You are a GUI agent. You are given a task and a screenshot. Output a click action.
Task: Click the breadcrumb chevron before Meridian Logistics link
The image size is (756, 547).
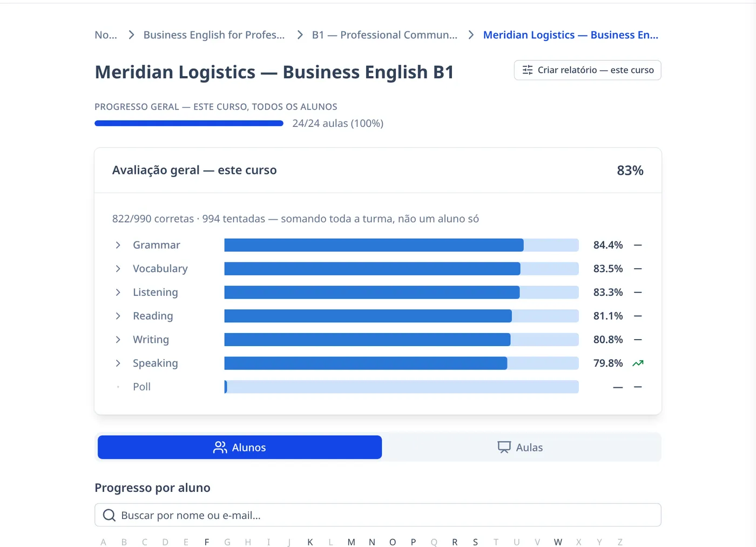(471, 35)
